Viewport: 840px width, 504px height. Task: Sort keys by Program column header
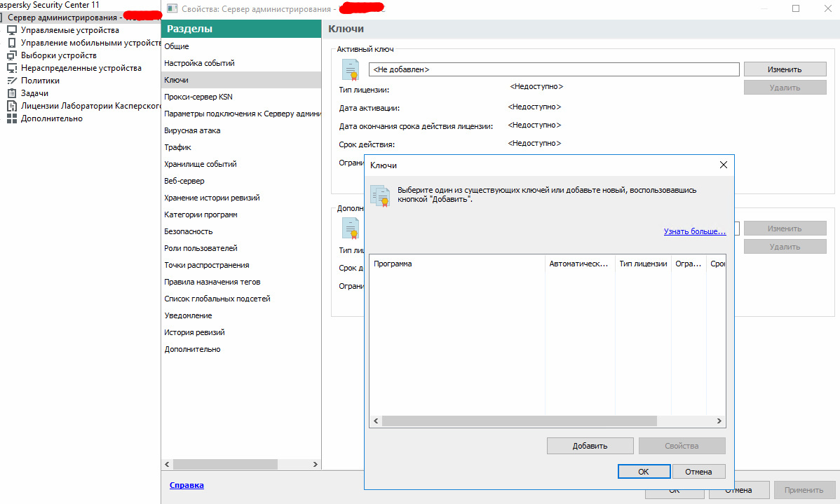[456, 264]
